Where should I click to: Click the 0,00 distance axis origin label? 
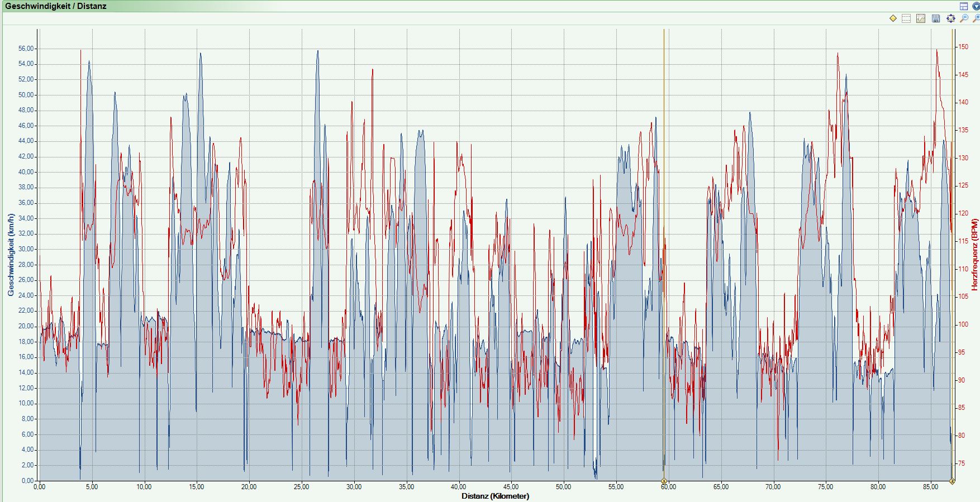point(40,487)
